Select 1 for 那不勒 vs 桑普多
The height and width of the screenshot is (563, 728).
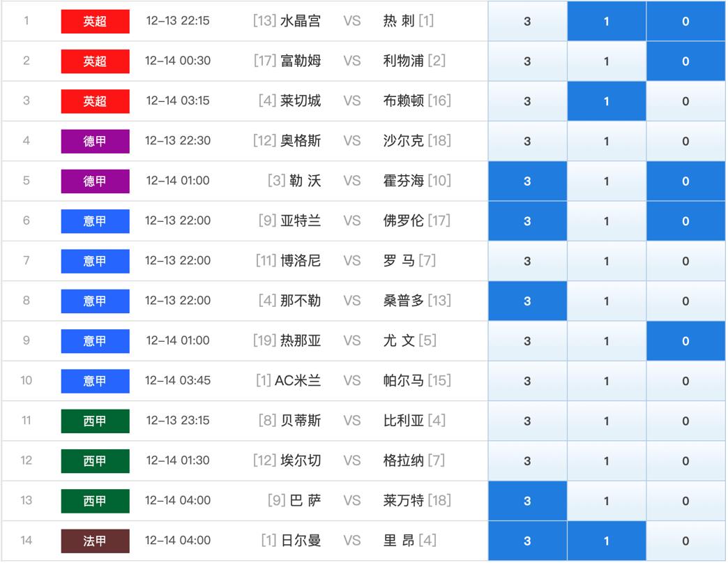tap(607, 301)
